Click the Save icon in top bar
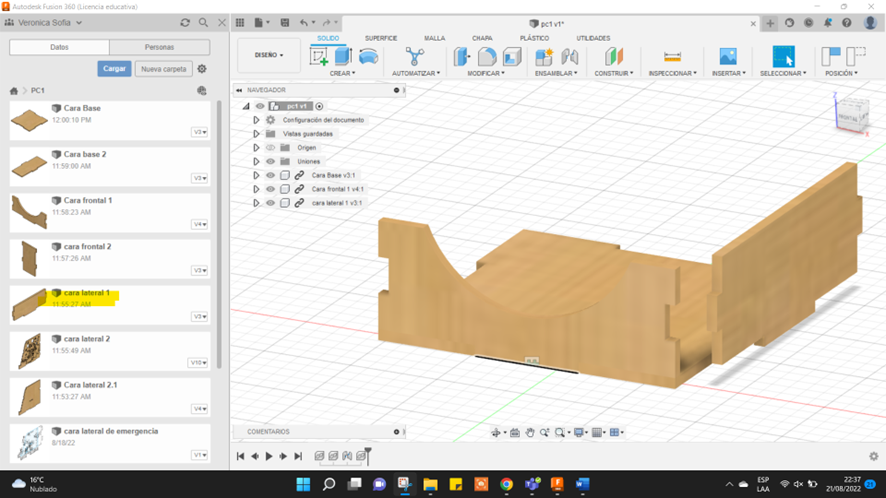 point(285,23)
